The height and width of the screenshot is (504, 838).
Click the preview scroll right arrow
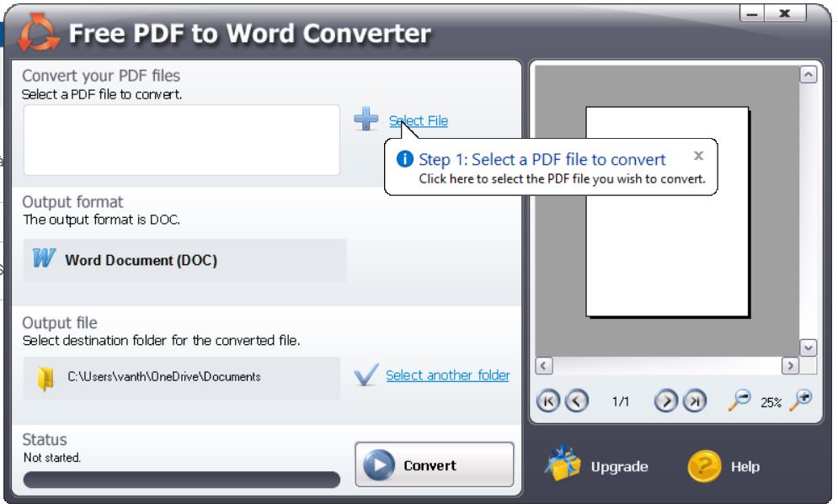[x=790, y=366]
